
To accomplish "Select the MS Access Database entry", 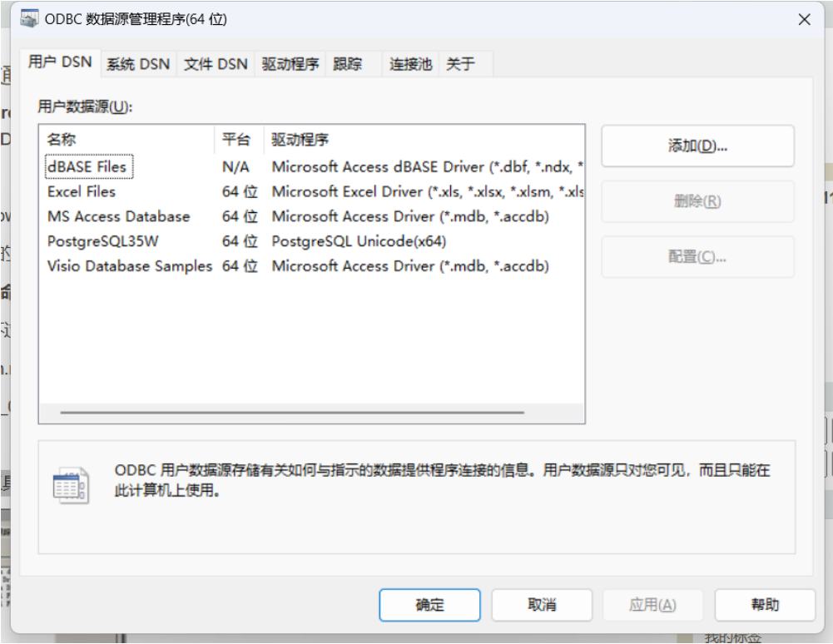I will pos(118,217).
